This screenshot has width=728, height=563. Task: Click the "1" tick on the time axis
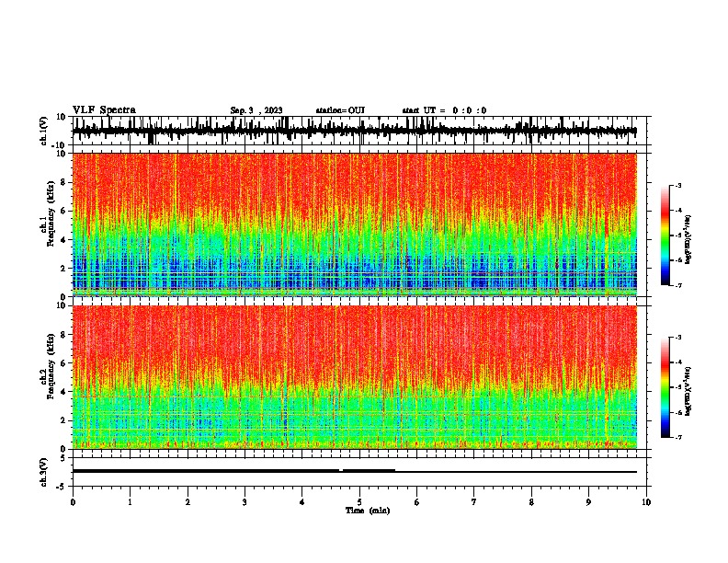tap(130, 502)
